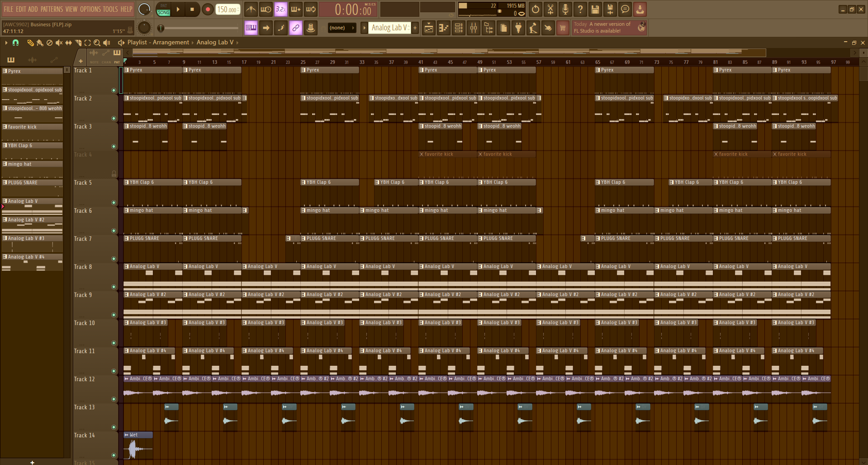Mute Track 2 via its green dot

coord(114,119)
